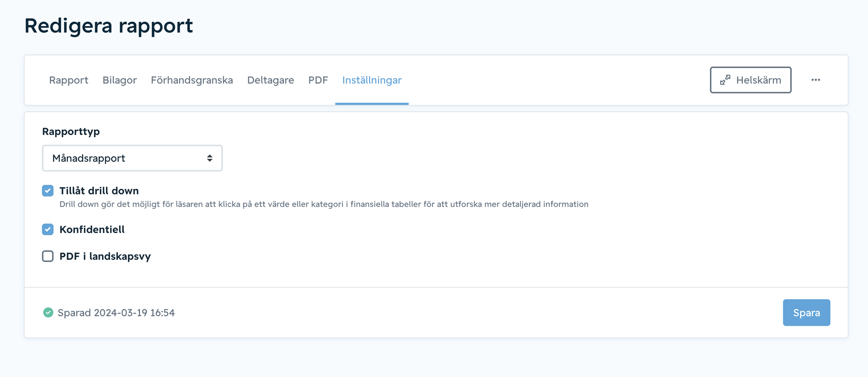The image size is (868, 377).
Task: Open the three-dot more options menu
Action: pyautogui.click(x=816, y=80)
